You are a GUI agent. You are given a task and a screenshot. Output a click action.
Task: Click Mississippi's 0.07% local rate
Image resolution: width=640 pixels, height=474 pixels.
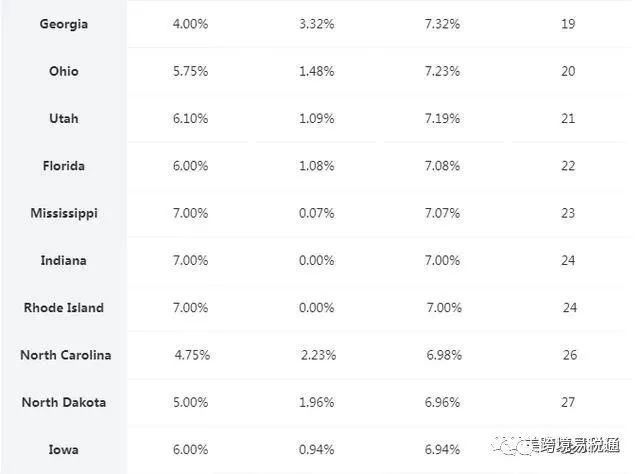point(317,213)
